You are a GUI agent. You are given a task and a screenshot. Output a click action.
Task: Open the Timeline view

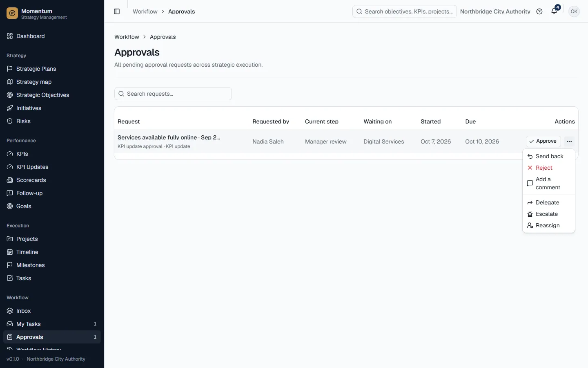tap(52, 252)
